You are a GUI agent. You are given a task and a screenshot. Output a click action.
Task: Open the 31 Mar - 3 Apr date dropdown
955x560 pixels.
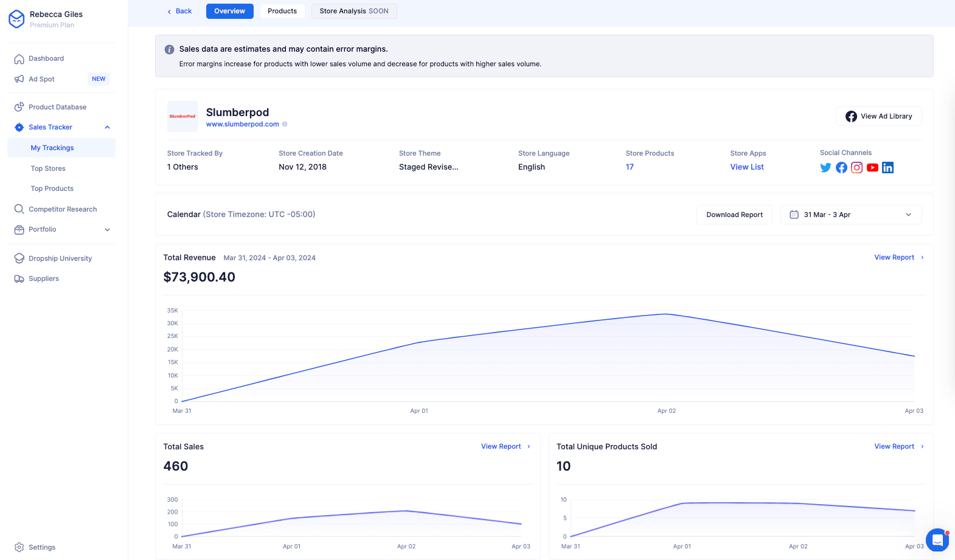(850, 215)
